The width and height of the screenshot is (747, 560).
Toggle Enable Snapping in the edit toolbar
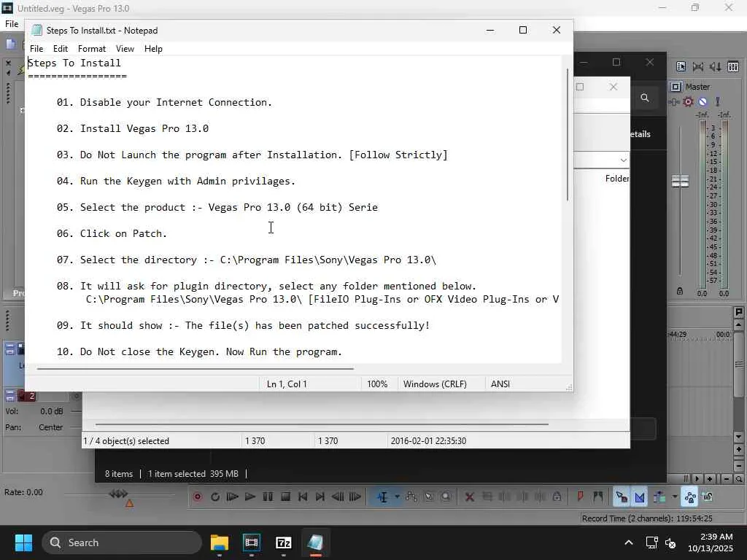(x=622, y=497)
